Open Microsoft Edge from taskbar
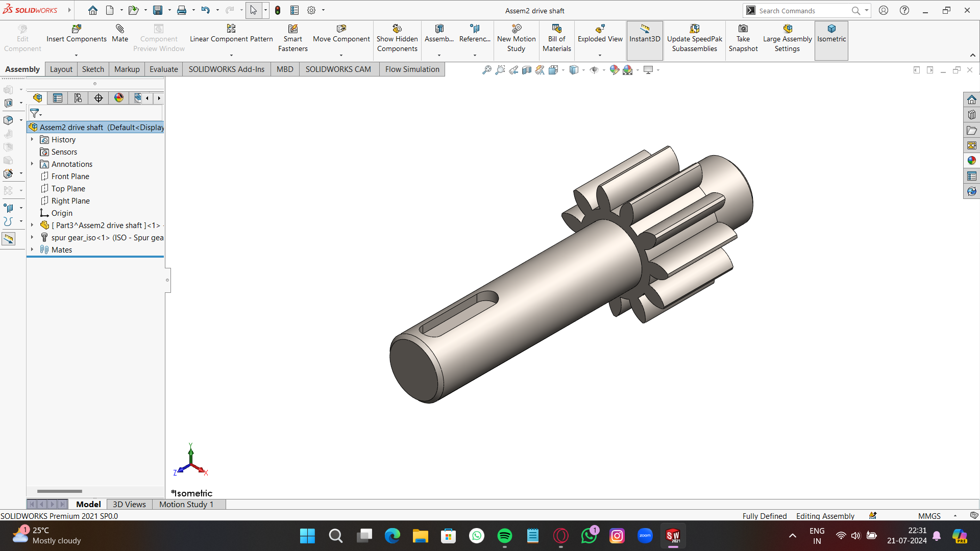980x551 pixels. [x=392, y=536]
